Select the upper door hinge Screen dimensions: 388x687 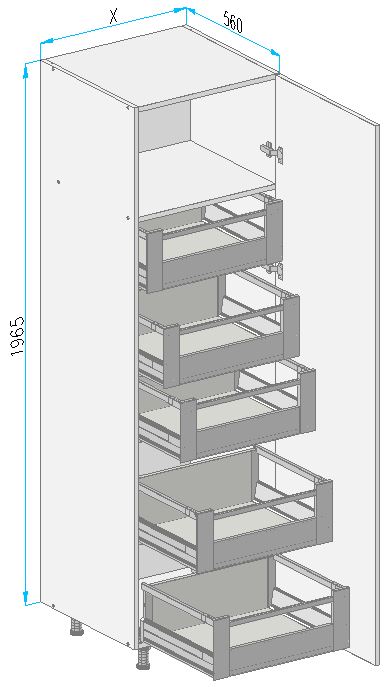click(x=272, y=152)
